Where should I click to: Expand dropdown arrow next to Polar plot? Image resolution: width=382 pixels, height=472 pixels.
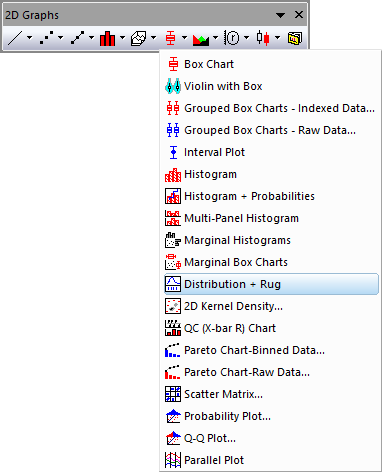(x=247, y=38)
